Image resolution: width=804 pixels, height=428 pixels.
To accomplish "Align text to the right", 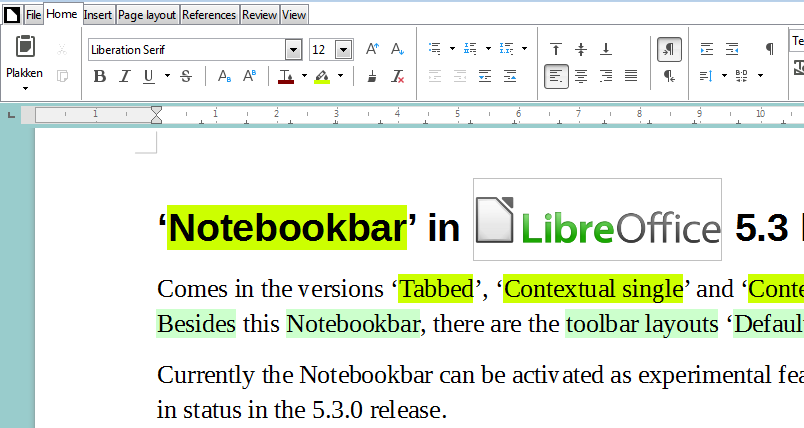I will (x=606, y=76).
